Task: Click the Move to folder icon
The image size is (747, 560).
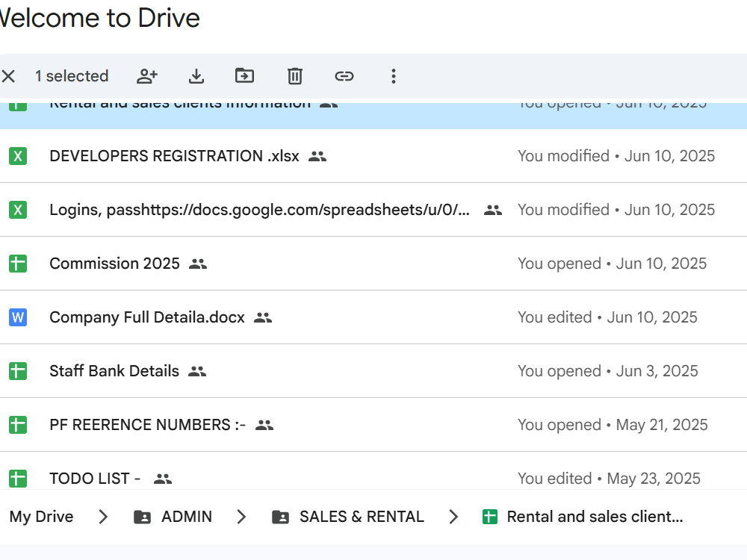Action: click(x=245, y=75)
